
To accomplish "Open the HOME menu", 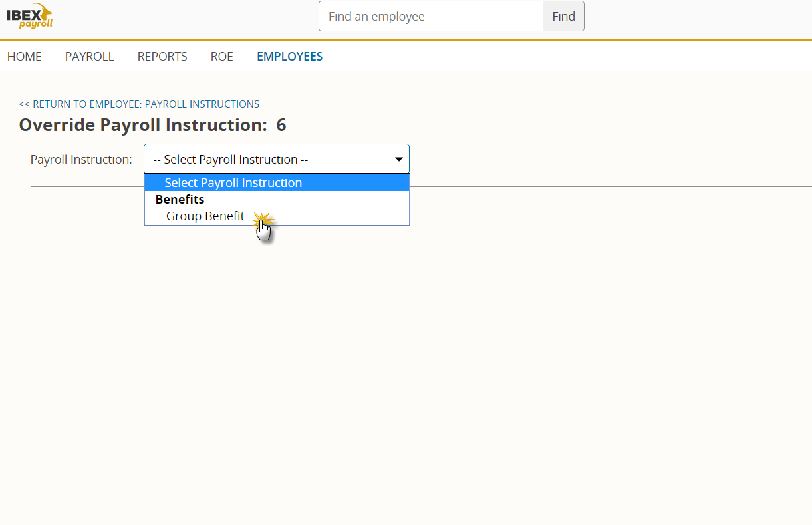I will pyautogui.click(x=25, y=57).
